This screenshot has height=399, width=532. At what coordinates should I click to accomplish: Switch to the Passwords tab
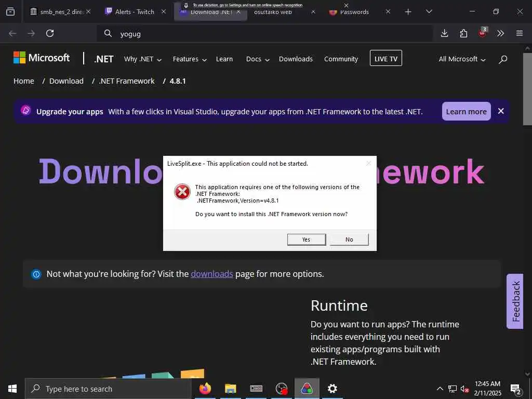point(354,12)
